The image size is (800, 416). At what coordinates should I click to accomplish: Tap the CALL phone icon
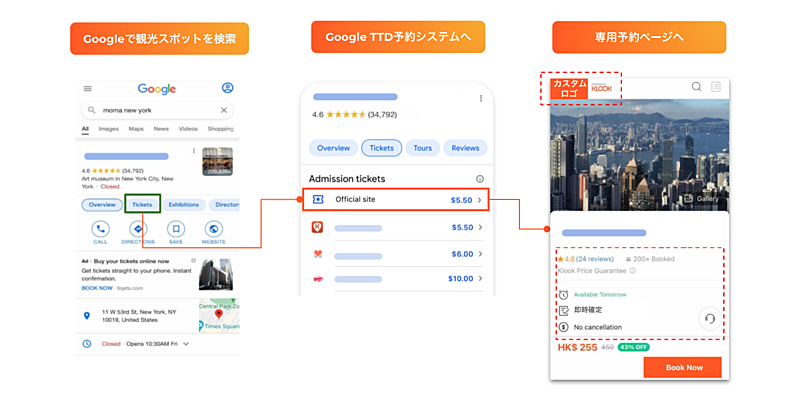pyautogui.click(x=101, y=229)
